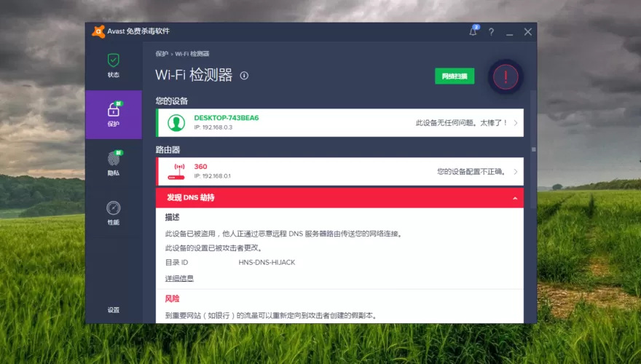
Task: Select the 保护 protection tab
Action: (x=113, y=114)
